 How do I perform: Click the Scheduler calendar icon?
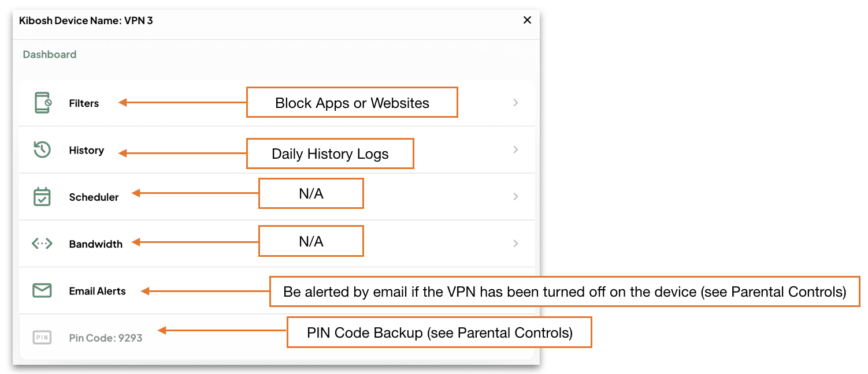(x=42, y=196)
